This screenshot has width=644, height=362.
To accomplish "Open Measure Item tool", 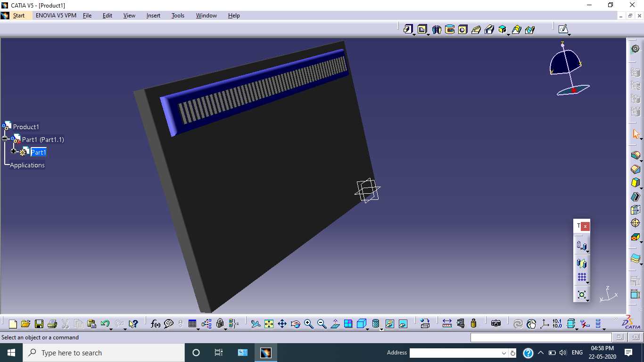I will (x=461, y=324).
